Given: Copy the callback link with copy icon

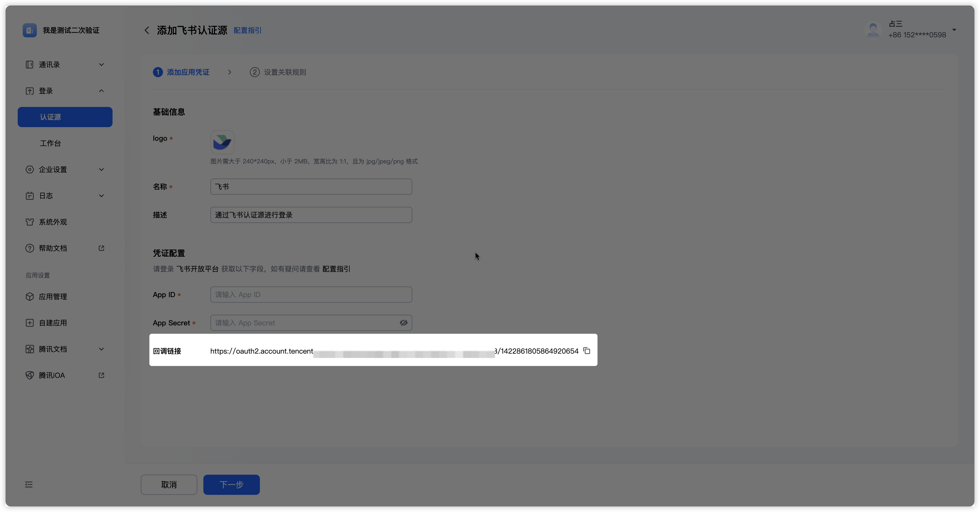Looking at the screenshot, I should click(x=587, y=351).
